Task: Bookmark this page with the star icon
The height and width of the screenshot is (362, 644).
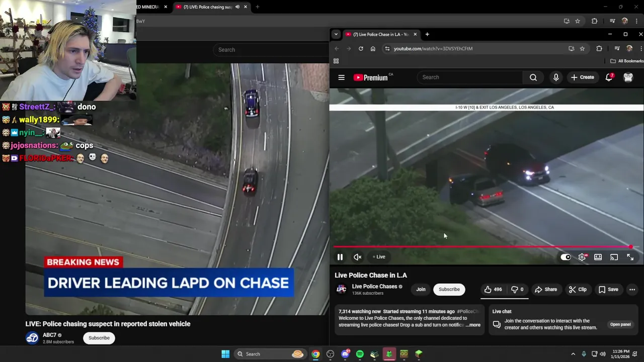Action: pos(582,49)
